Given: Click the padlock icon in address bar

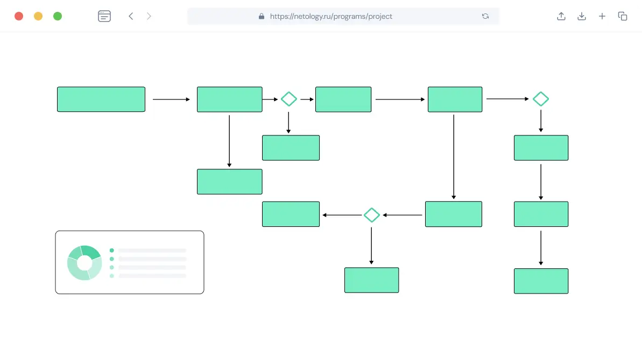Looking at the screenshot, I should click(x=262, y=16).
